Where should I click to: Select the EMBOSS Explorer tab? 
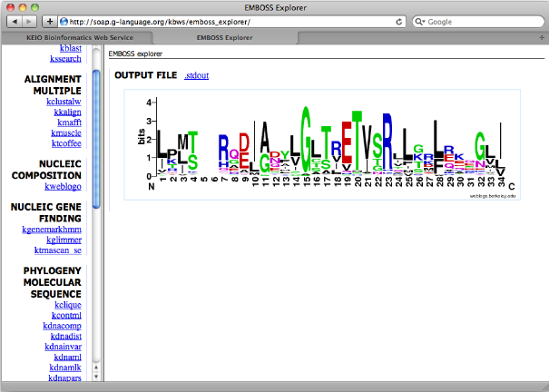point(224,38)
